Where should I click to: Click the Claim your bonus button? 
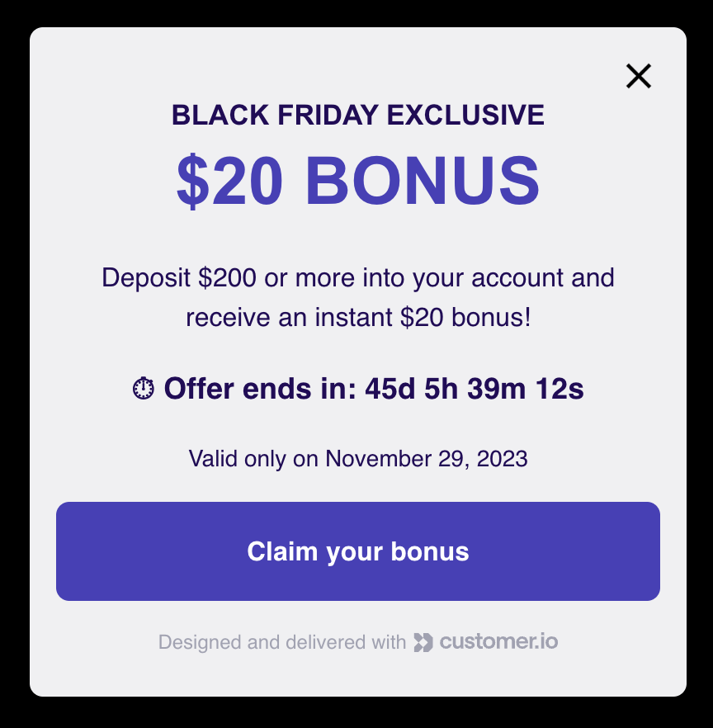pos(358,551)
